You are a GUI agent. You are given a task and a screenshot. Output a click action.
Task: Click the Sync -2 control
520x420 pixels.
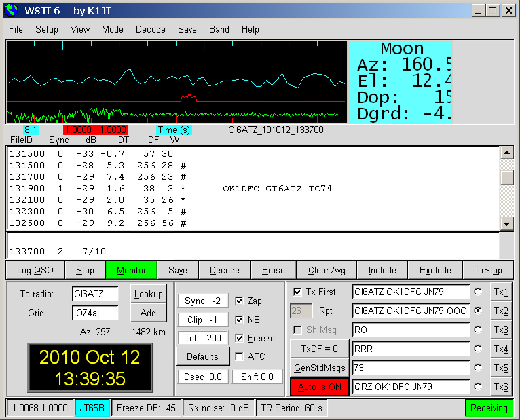pyautogui.click(x=202, y=301)
